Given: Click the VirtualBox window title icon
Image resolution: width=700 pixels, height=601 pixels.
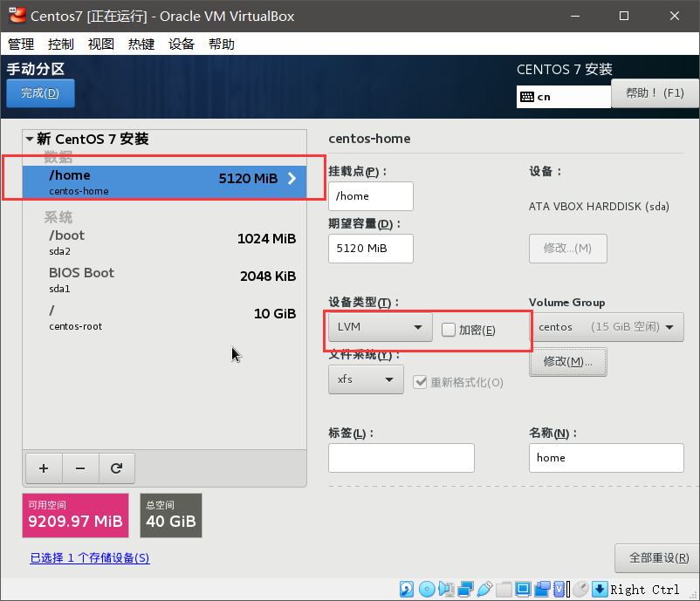Looking at the screenshot, I should [x=17, y=16].
